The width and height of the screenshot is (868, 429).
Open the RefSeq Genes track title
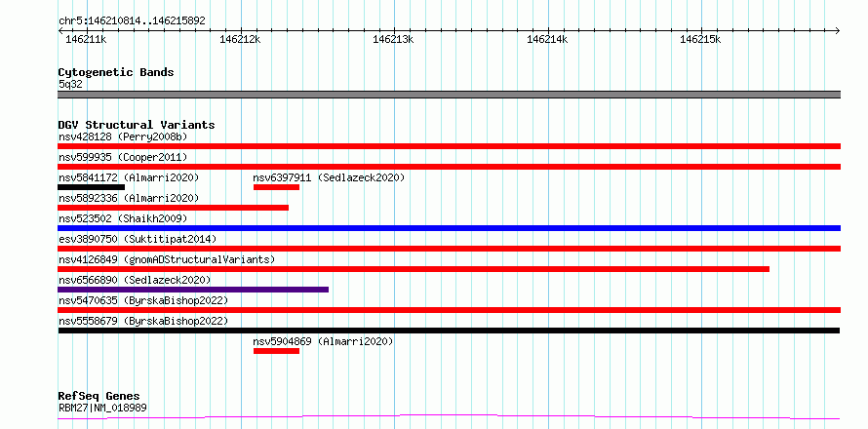(x=99, y=397)
